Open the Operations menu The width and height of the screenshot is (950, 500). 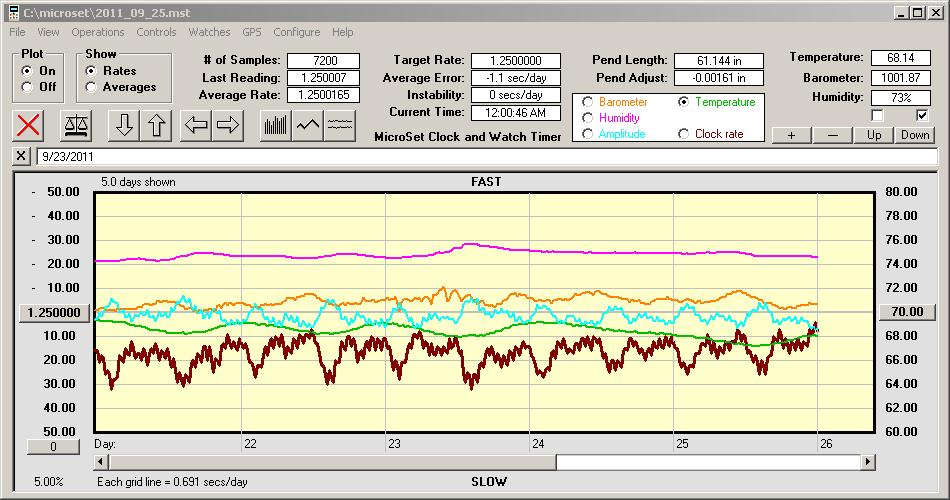point(98,32)
